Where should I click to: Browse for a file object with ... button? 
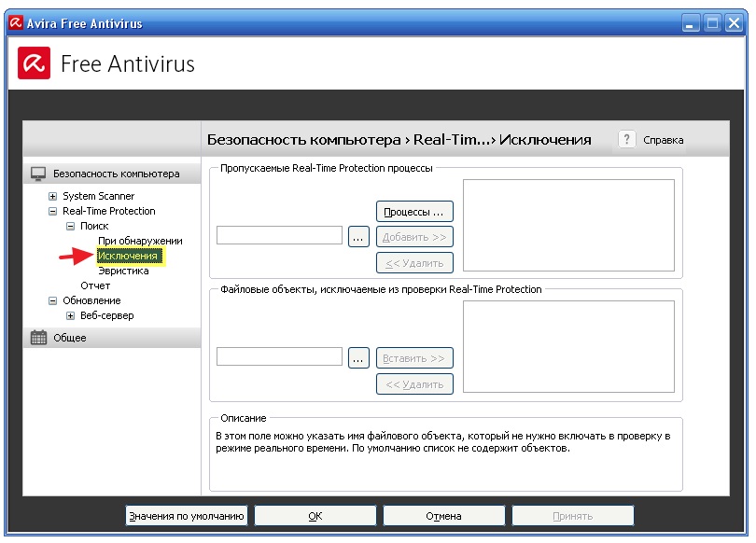[358, 358]
